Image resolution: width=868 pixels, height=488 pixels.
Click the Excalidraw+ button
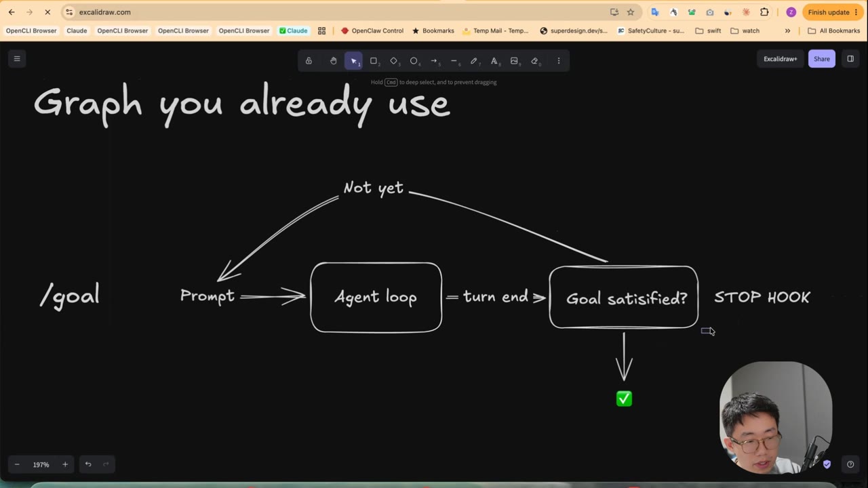pyautogui.click(x=780, y=59)
